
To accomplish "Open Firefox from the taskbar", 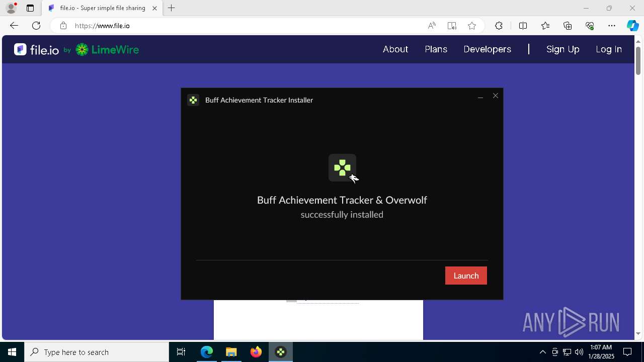I will click(x=256, y=352).
